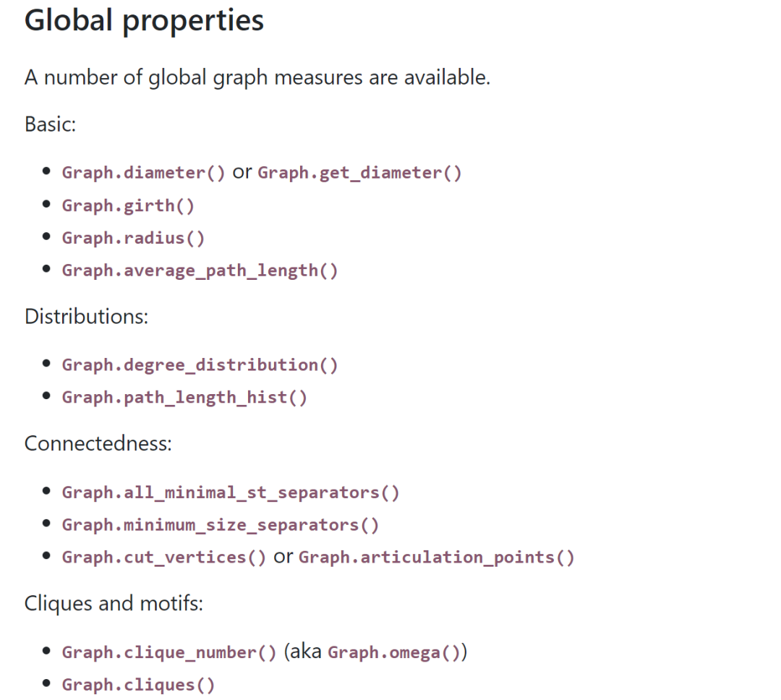The width and height of the screenshot is (781, 700).
Task: Open the Graph.articulation_points() link
Action: click(437, 558)
